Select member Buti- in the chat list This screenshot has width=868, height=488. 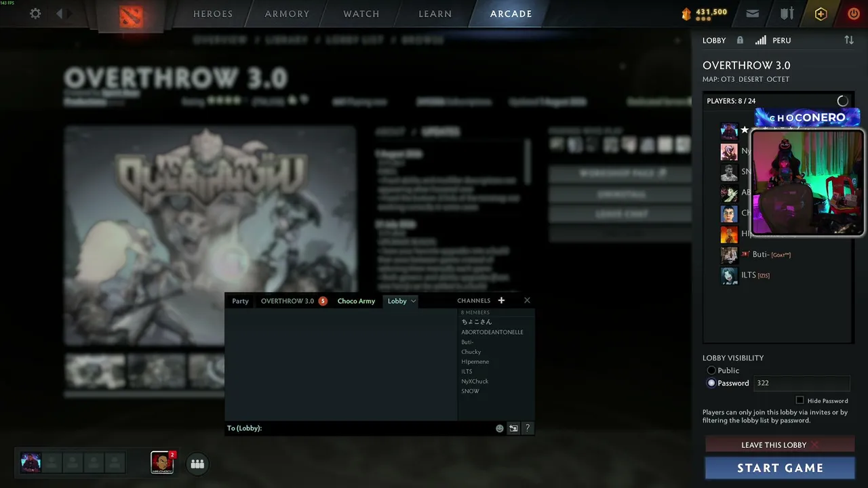click(467, 342)
